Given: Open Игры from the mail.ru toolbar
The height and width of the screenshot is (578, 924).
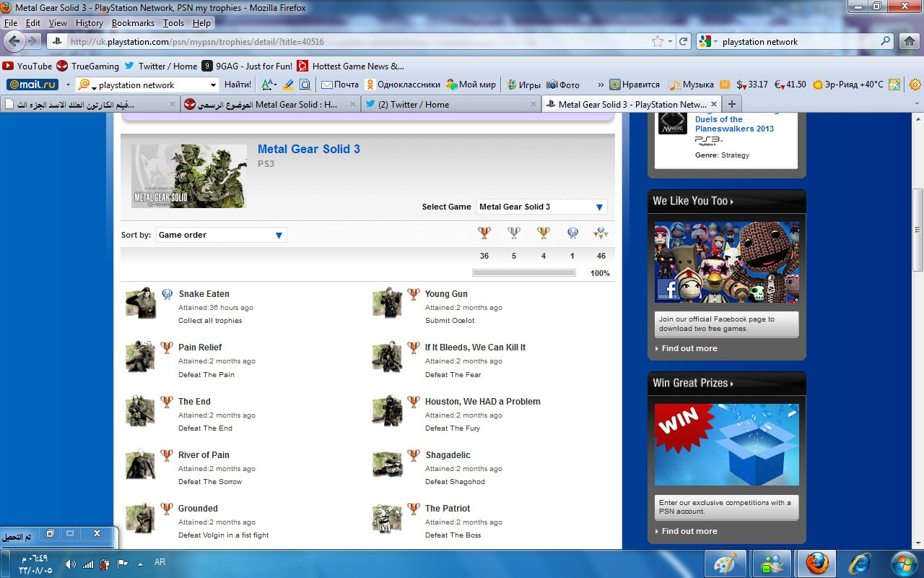Looking at the screenshot, I should point(523,85).
